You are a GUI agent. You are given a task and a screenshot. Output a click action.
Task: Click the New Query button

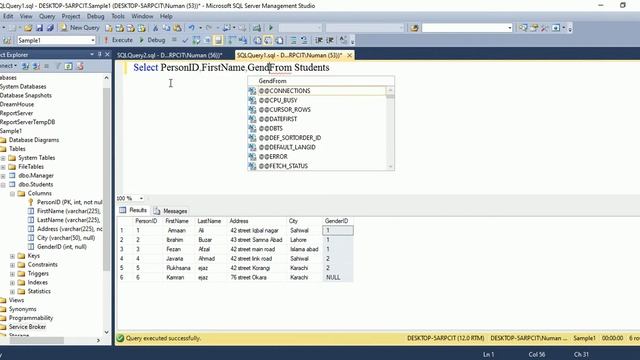pyautogui.click(x=80, y=28)
